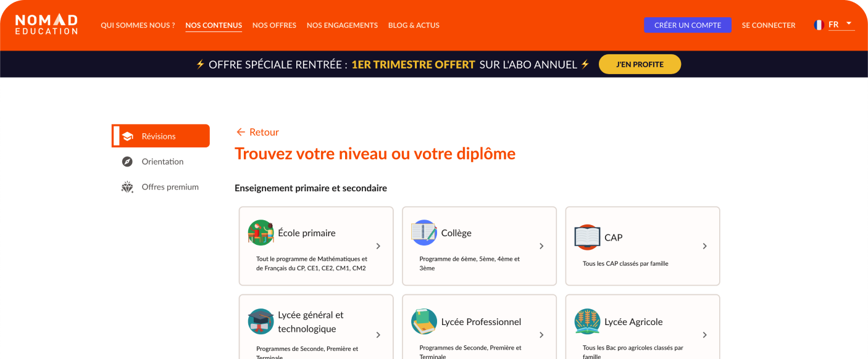The image size is (868, 359).
Task: Open the École primaire card title
Action: 307,233
